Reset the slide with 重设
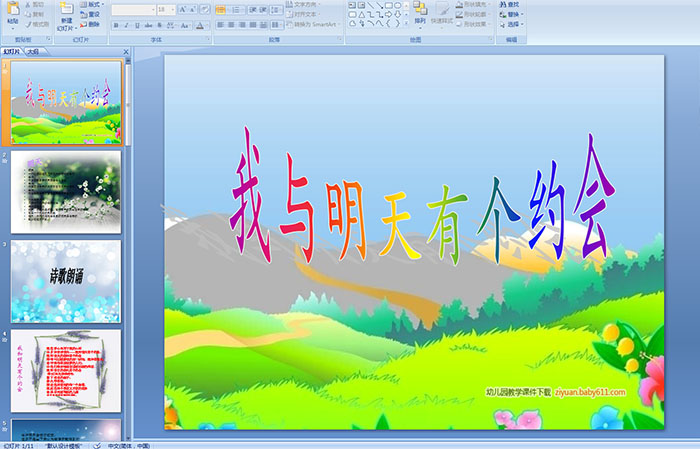The image size is (700, 449). (90, 14)
